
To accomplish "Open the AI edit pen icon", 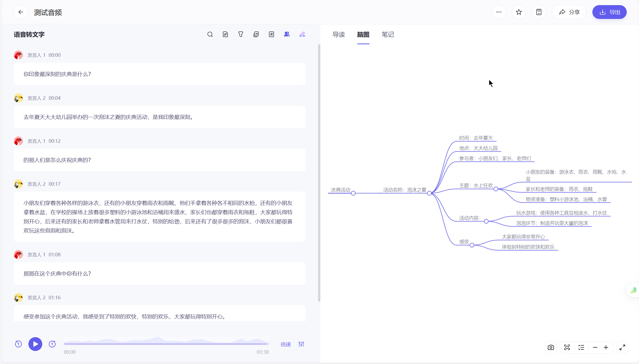I will (302, 35).
